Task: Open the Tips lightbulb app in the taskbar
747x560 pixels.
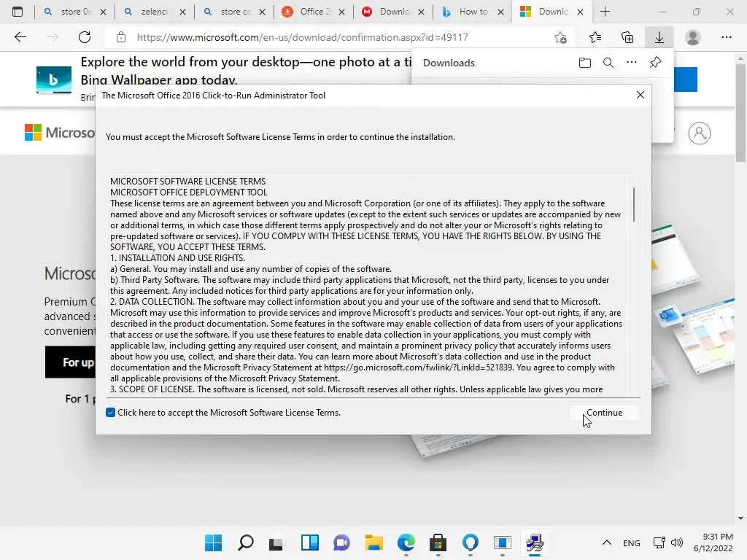Action: [471, 542]
